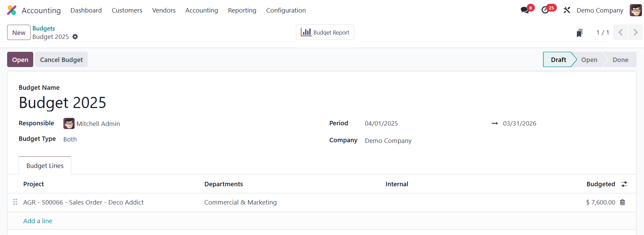The image size is (644, 235).
Task: Select the Budget Lines tab
Action: [45, 166]
